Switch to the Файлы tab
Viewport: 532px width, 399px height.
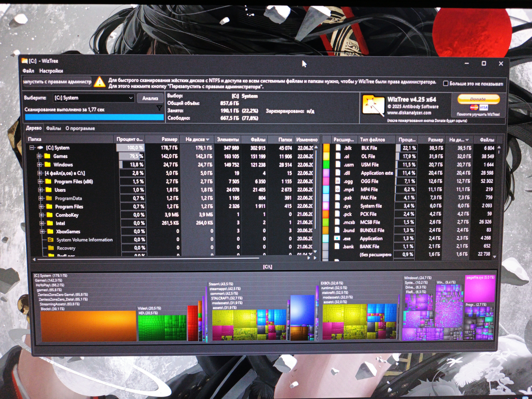pyautogui.click(x=53, y=128)
